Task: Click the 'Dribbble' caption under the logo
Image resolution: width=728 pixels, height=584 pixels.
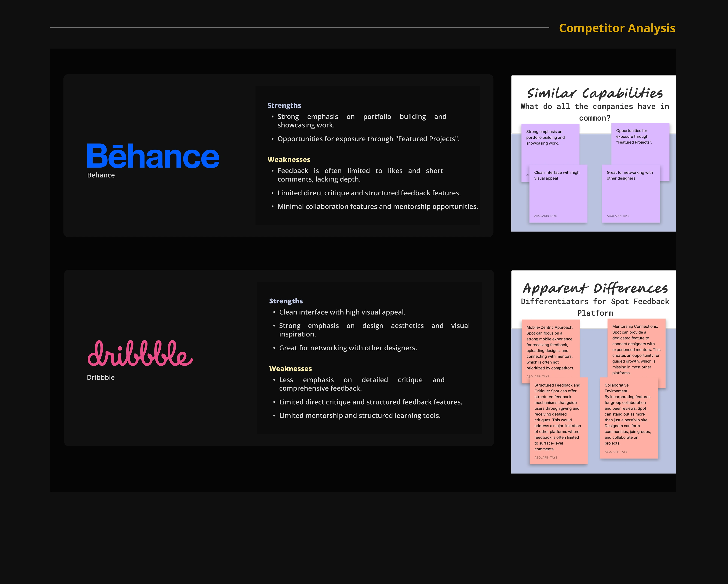Action: 101,377
